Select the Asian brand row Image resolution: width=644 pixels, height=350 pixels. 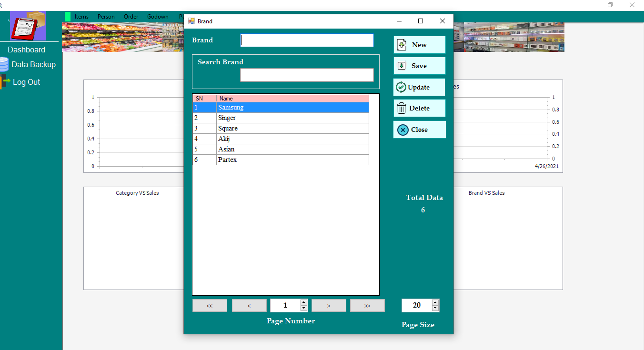(281, 150)
